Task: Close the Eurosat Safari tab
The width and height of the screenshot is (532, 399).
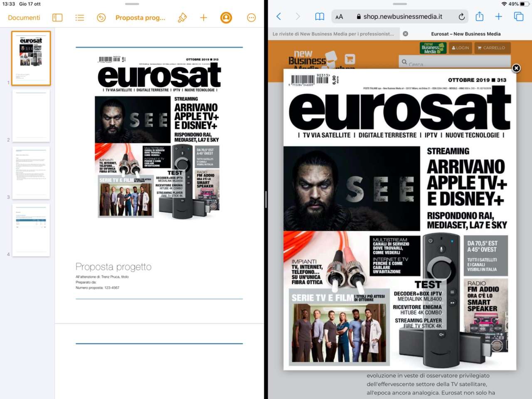Action: pyautogui.click(x=406, y=34)
